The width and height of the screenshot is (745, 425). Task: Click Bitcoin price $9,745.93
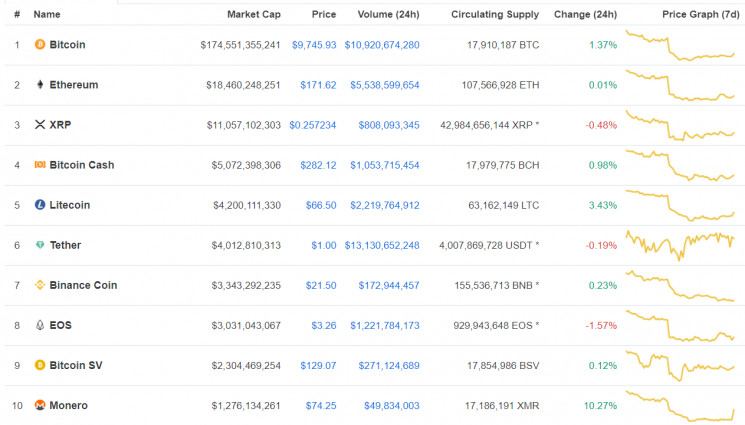point(314,45)
